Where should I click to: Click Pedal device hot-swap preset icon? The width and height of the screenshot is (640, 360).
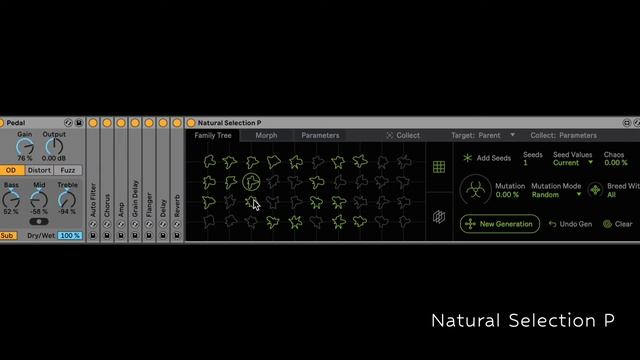(x=68, y=123)
